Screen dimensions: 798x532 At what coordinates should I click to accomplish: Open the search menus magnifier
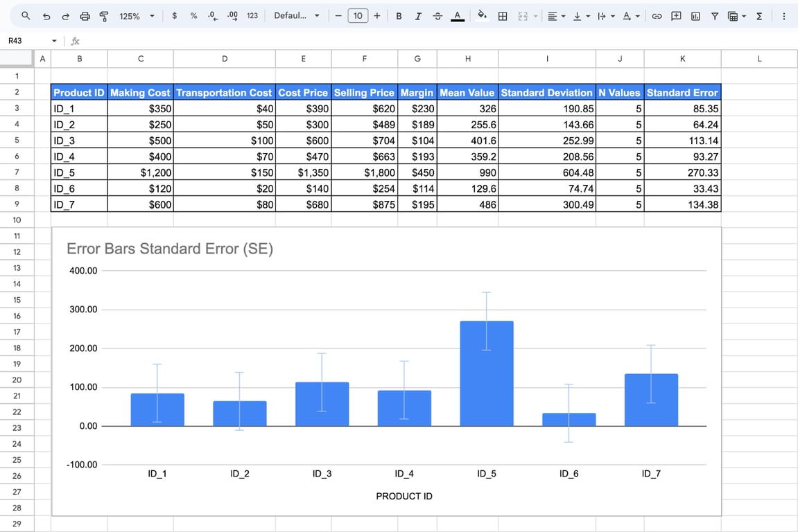tap(26, 16)
